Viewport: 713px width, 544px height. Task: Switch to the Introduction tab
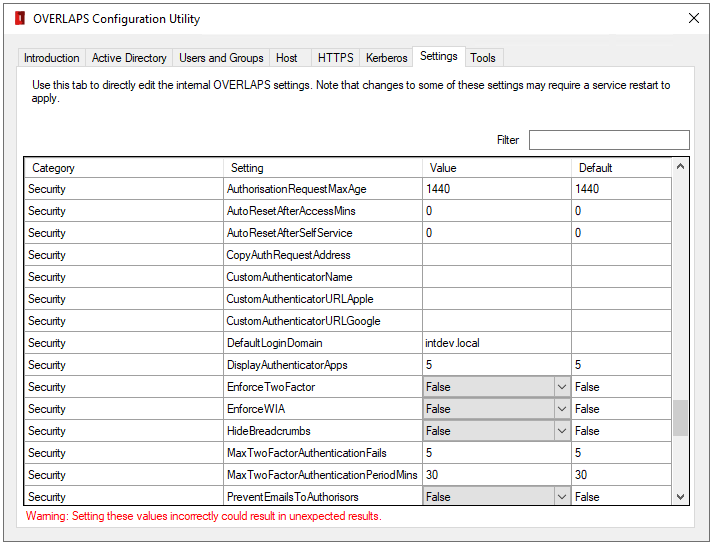(x=51, y=58)
